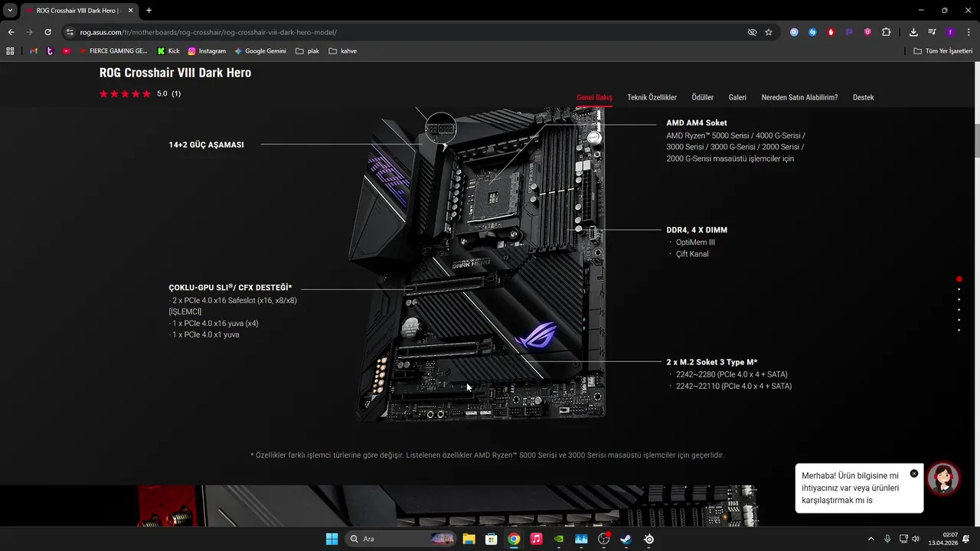Open the Galeri tab
The width and height of the screenshot is (980, 551).
coord(737,98)
